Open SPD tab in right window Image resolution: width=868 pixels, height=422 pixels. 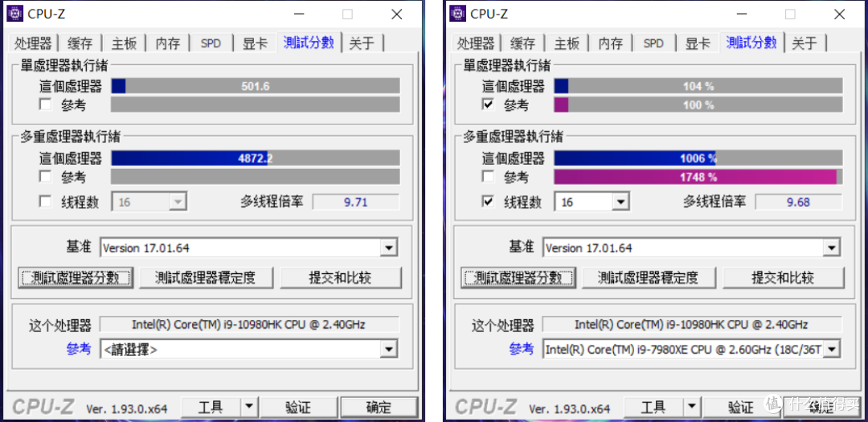pos(653,43)
